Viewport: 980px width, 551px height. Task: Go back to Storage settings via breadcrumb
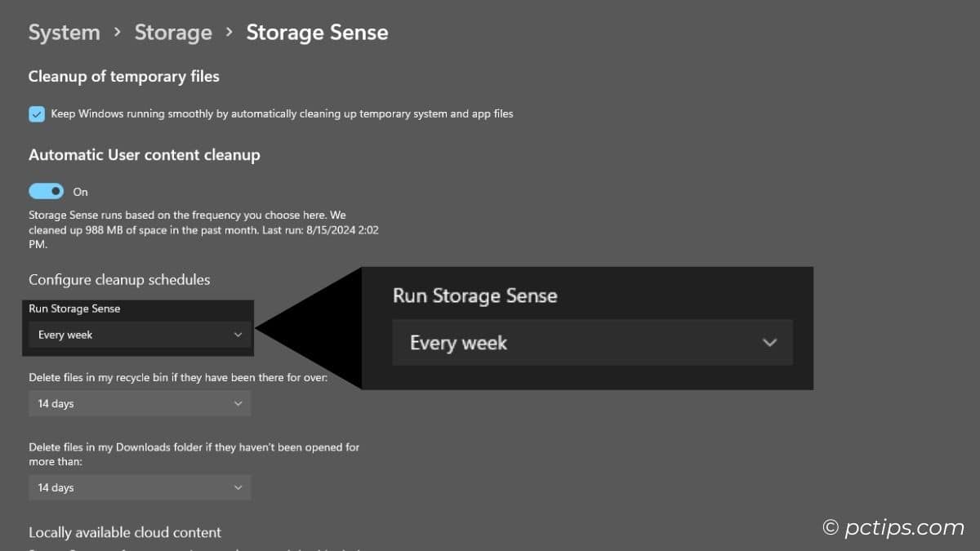coord(173,33)
